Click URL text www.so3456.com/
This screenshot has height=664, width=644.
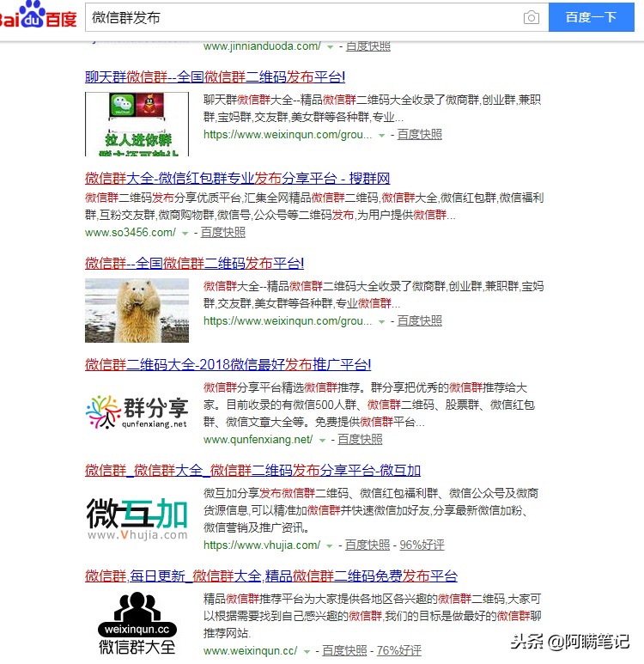(x=131, y=233)
